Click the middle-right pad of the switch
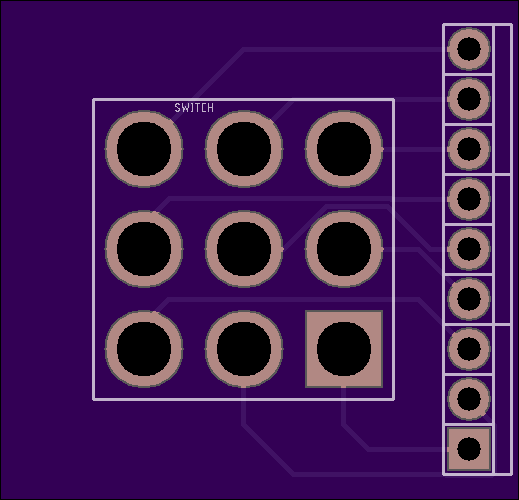519x500 pixels. point(344,249)
